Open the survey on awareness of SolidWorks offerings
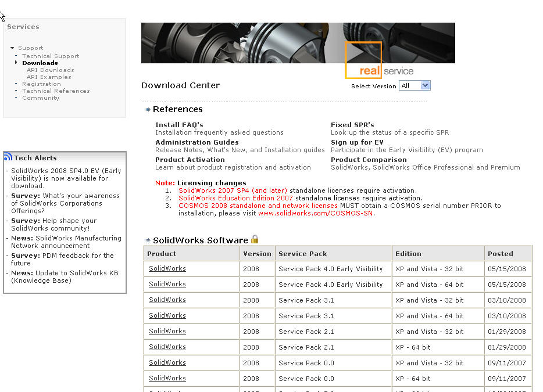Image resolution: width=543 pixels, height=392 pixels. coord(66,203)
